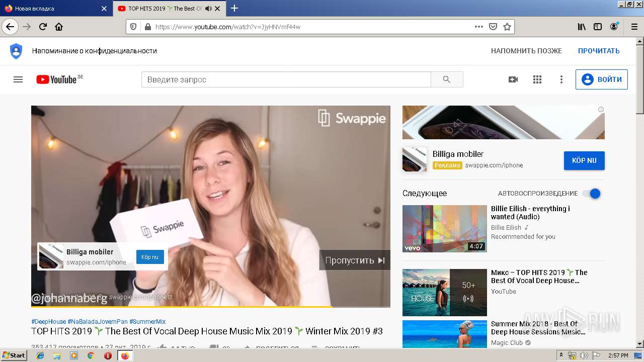Focus the Введите запрос search field

[x=286, y=79]
